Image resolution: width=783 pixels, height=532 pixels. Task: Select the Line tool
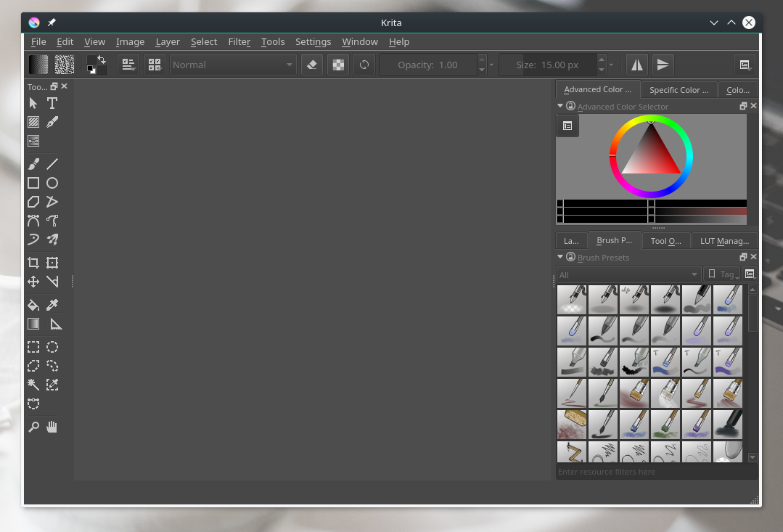(x=52, y=164)
